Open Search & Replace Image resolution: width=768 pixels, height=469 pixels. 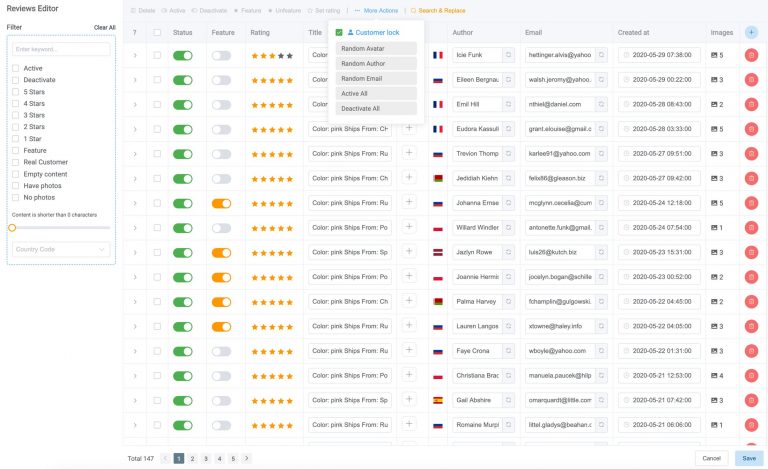(438, 10)
